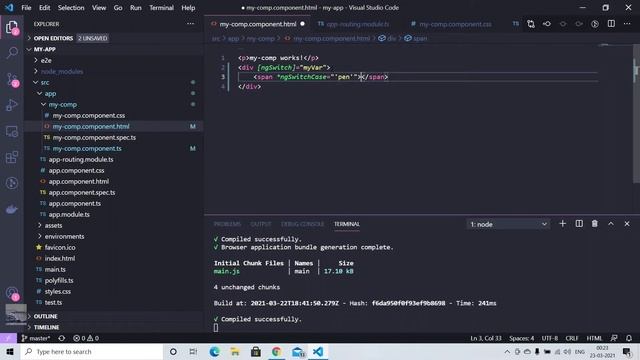Screen dimensions: 640x360
Task: Click the span breadcrumb item
Action: coord(416,38)
